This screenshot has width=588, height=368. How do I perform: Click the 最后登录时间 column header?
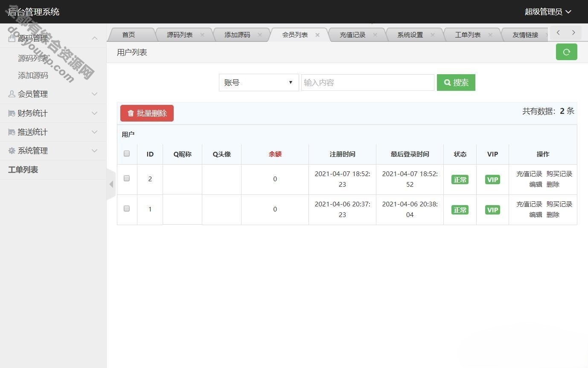coord(410,154)
